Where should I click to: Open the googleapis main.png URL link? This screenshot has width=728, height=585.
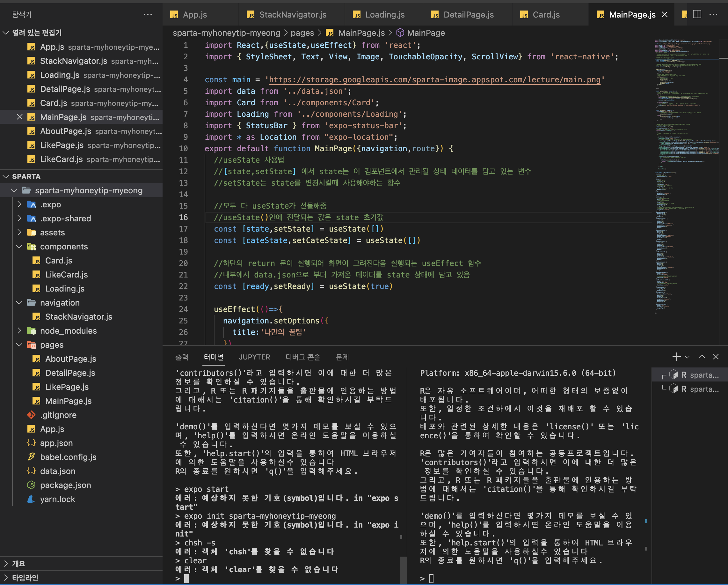[434, 79]
